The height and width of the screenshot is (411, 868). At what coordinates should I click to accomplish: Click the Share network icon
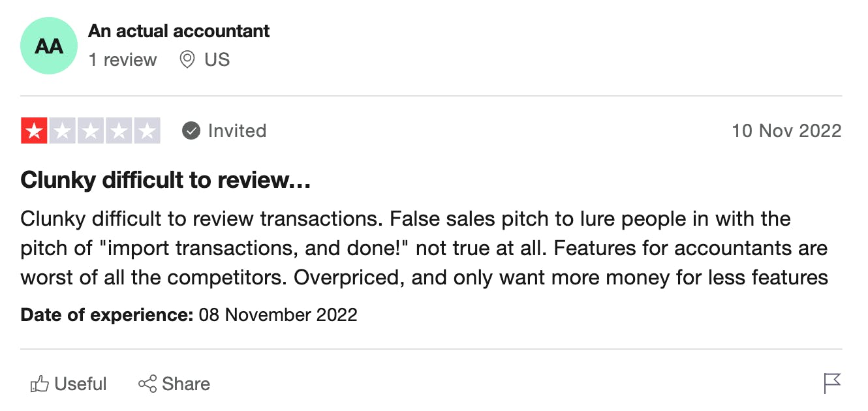click(147, 384)
